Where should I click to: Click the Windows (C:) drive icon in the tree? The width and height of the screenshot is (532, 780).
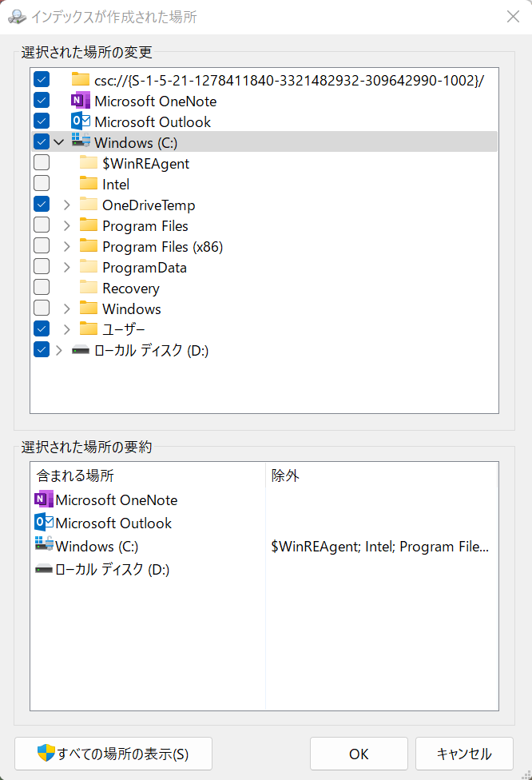(81, 141)
